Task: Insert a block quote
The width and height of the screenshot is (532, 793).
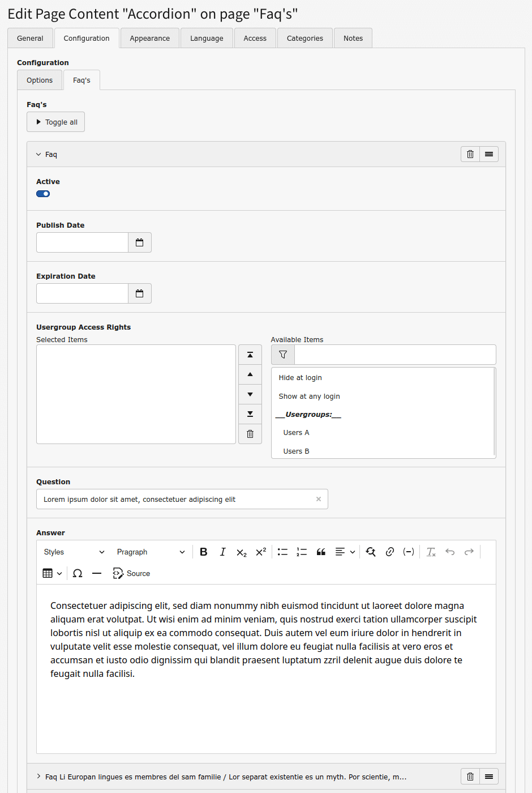Action: click(321, 552)
